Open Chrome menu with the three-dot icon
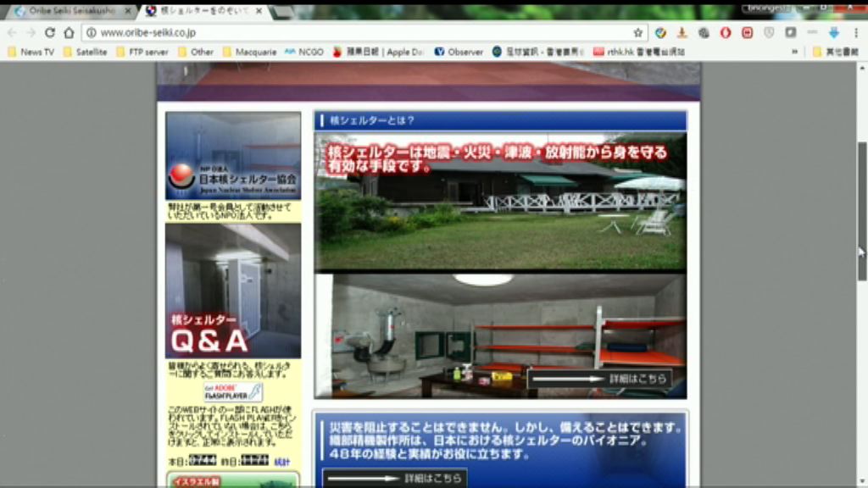Viewport: 868px width, 488px height. 856,32
